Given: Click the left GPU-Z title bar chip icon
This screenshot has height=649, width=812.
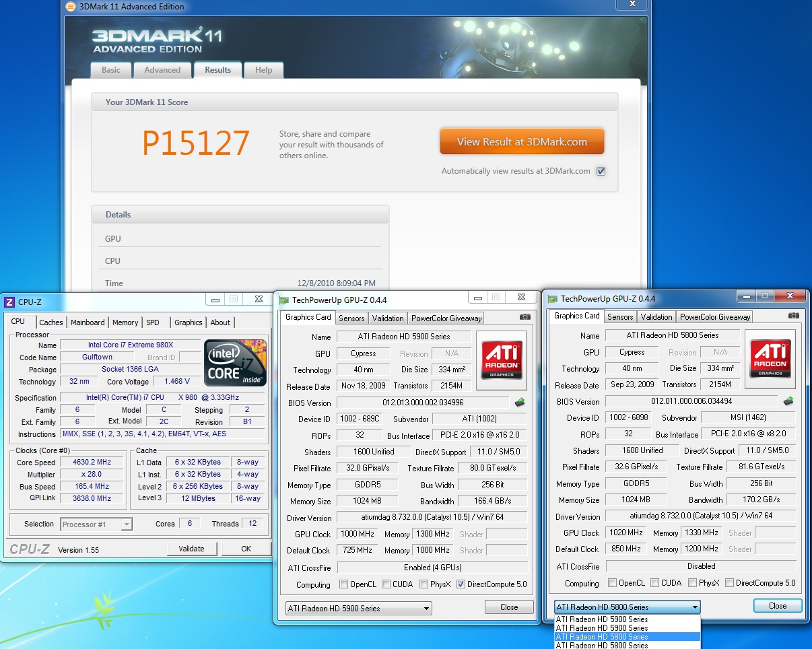Looking at the screenshot, I should point(284,300).
